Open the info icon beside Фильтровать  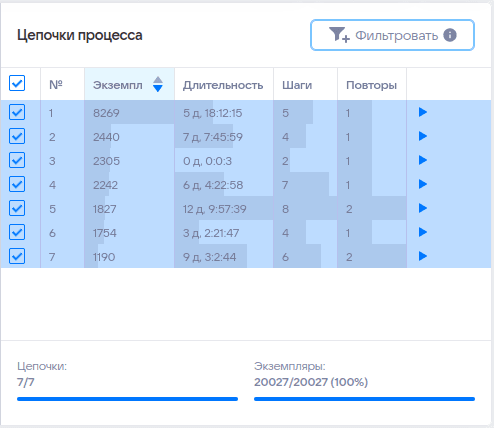[x=450, y=35]
